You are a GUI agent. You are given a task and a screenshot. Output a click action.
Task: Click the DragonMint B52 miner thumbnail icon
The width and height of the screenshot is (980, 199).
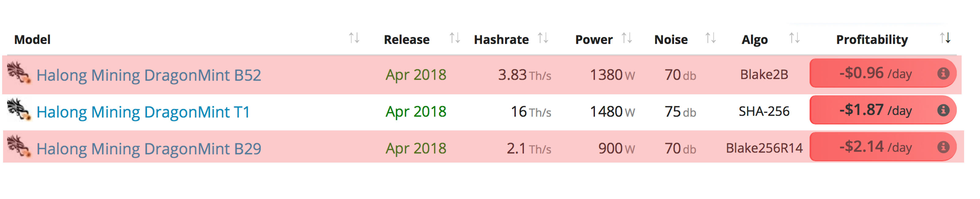tap(18, 73)
